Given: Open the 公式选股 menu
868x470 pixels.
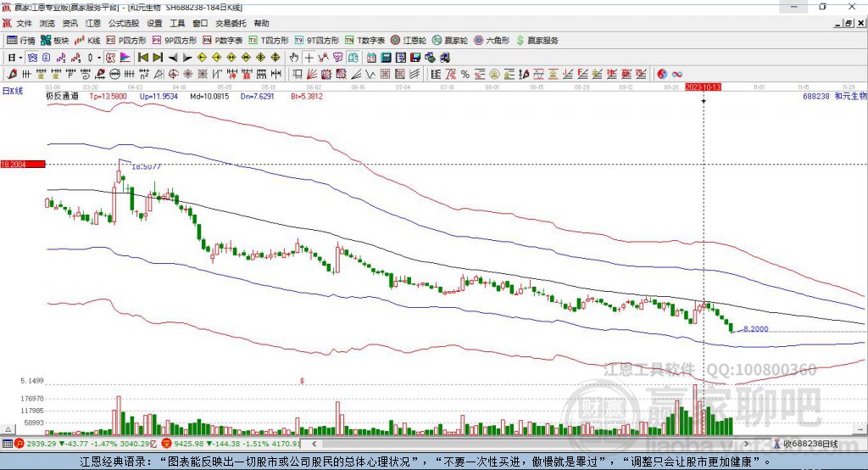Looking at the screenshot, I should coord(124,23).
